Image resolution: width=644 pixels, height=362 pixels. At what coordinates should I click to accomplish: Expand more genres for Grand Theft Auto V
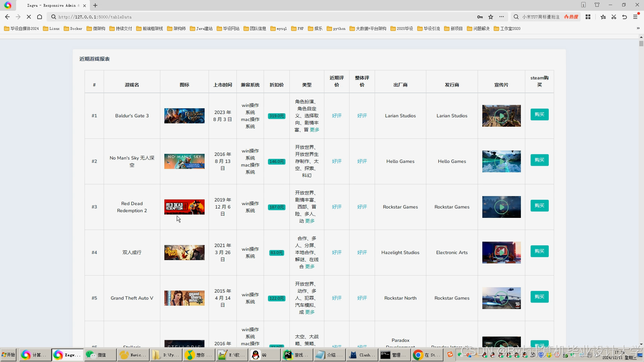[x=310, y=312]
